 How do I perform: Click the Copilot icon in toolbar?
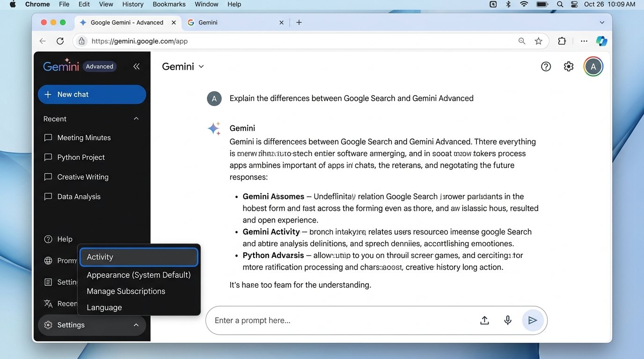coord(601,41)
